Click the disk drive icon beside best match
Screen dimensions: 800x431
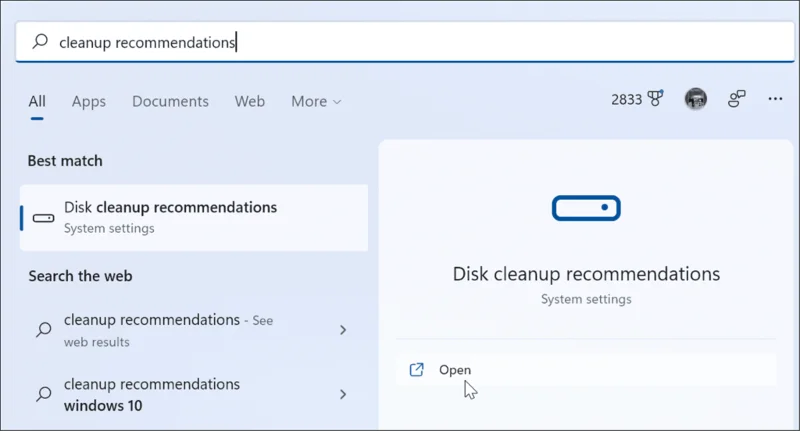(43, 218)
